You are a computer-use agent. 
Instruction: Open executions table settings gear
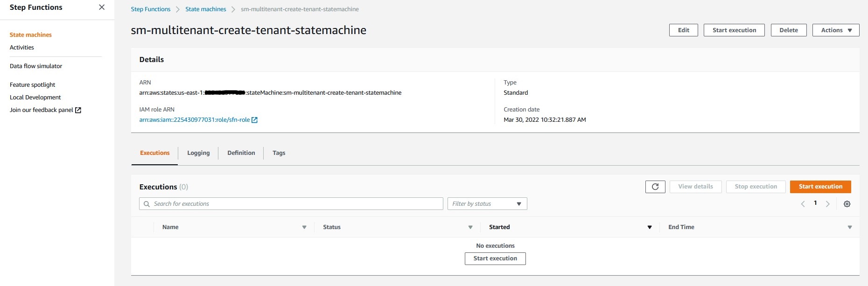[x=847, y=204]
